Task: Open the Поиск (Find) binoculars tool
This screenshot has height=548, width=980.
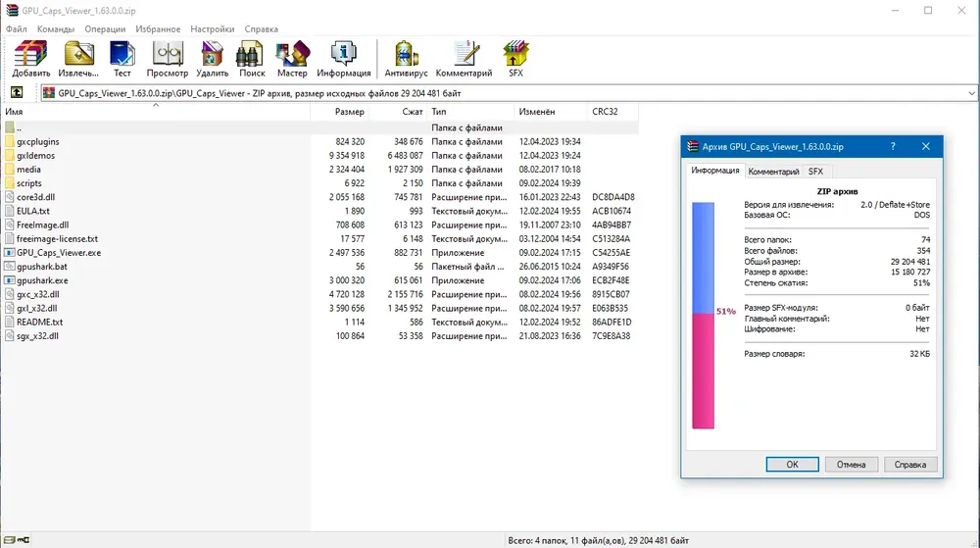Action: [x=252, y=59]
